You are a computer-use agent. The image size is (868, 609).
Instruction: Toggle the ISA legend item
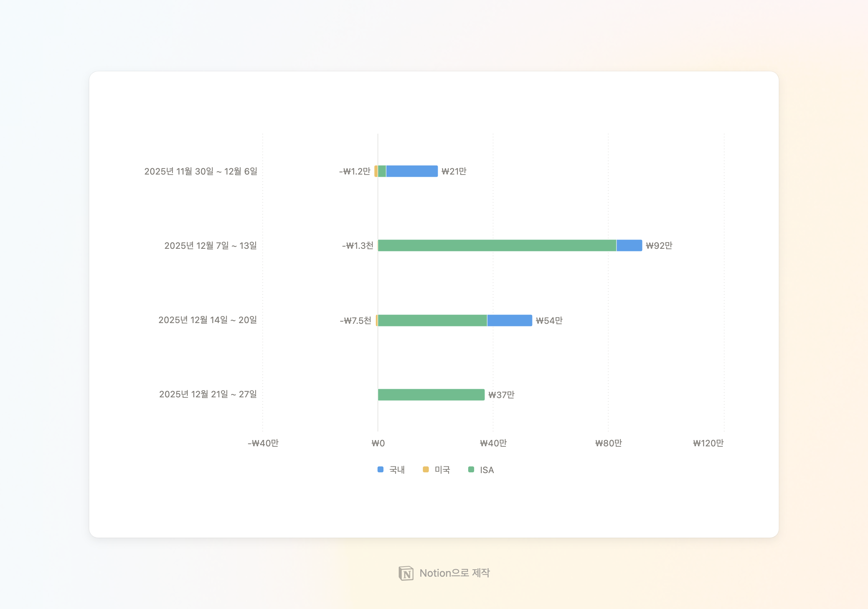[486, 470]
